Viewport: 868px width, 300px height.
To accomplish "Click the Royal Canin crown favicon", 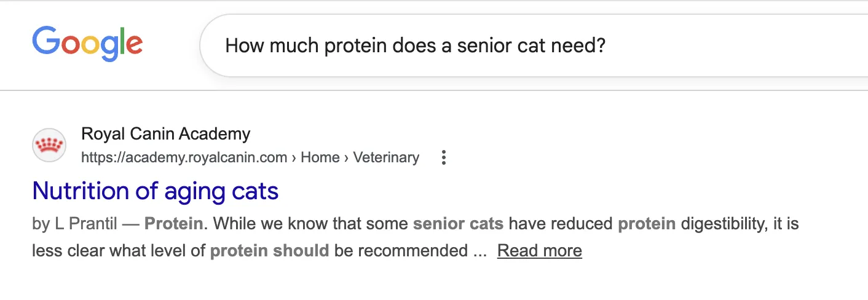I will [49, 146].
